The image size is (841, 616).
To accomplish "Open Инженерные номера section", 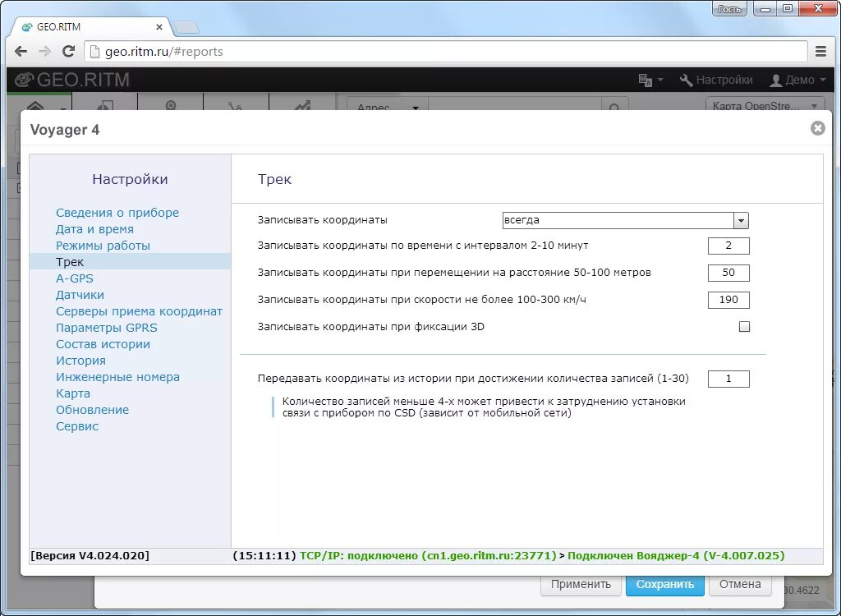I will pos(117,377).
